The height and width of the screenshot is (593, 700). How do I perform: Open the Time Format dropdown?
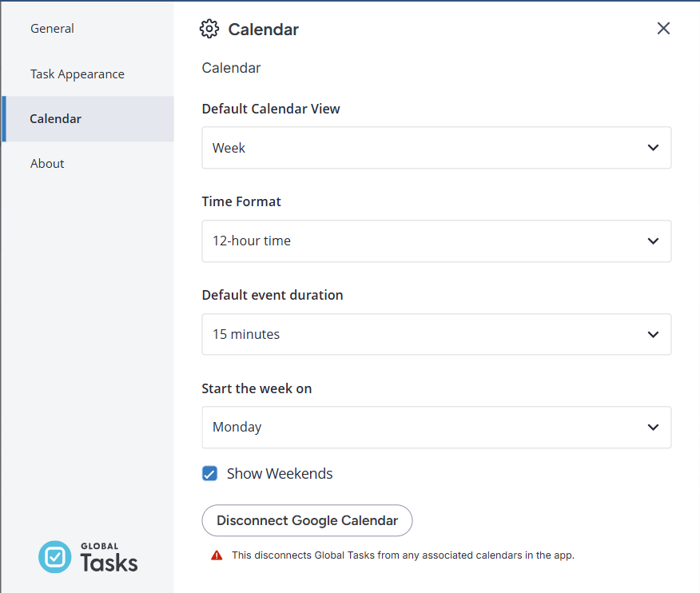coord(436,241)
